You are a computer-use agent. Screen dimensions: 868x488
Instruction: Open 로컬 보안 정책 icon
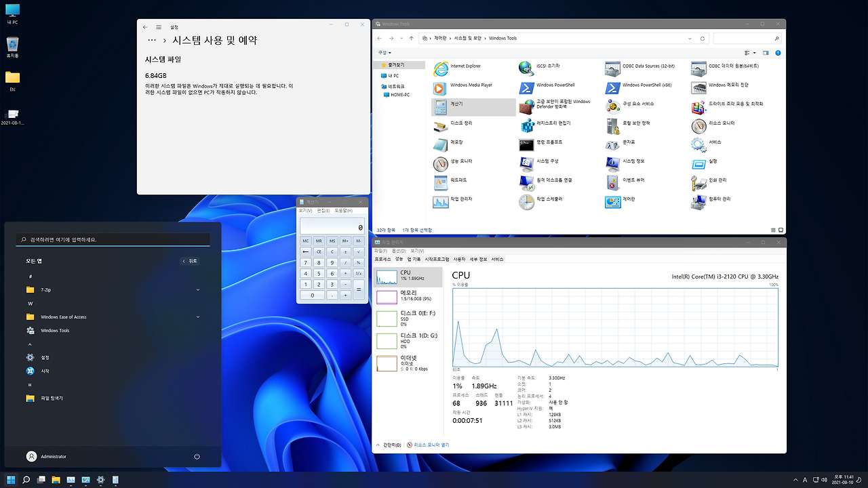612,125
